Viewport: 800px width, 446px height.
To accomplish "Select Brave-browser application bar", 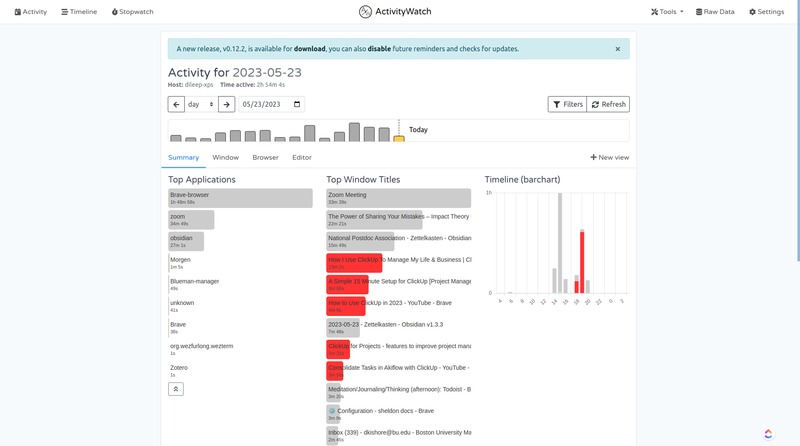I will (240, 198).
